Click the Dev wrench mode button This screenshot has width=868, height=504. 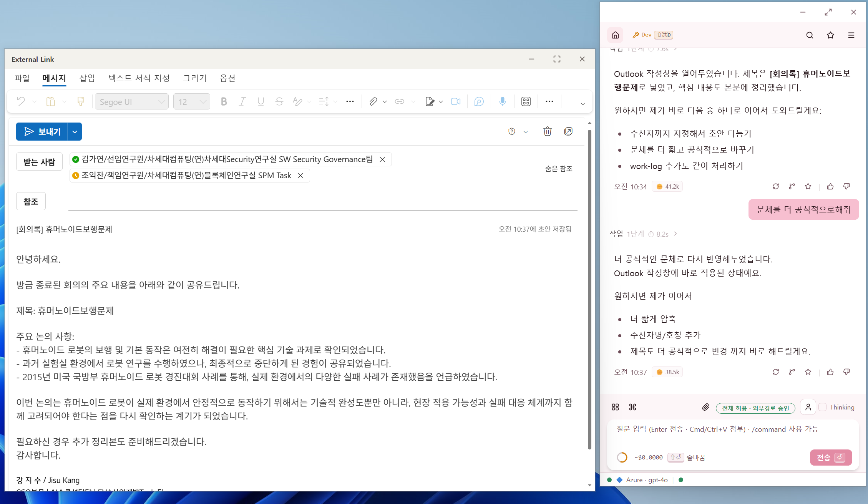point(652,35)
